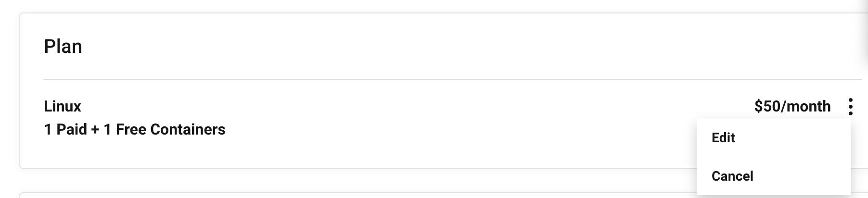
Task: Toggle the Linux plan kebab menu
Action: pos(850,106)
